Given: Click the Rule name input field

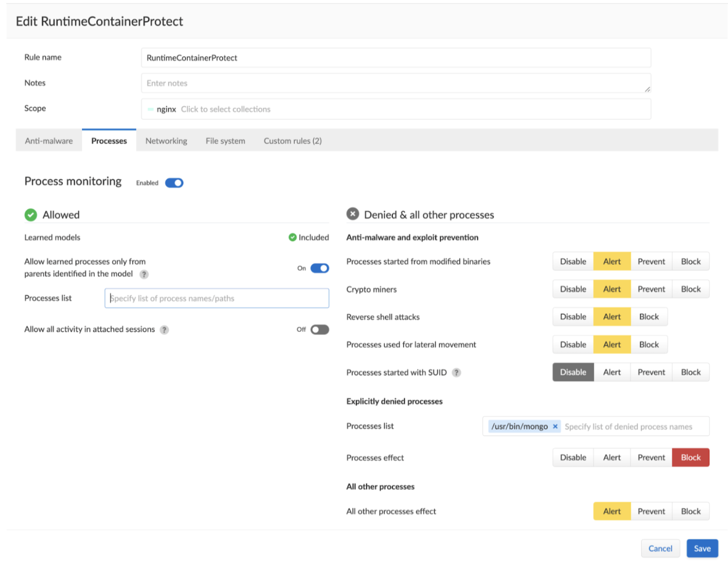Looking at the screenshot, I should [x=396, y=58].
